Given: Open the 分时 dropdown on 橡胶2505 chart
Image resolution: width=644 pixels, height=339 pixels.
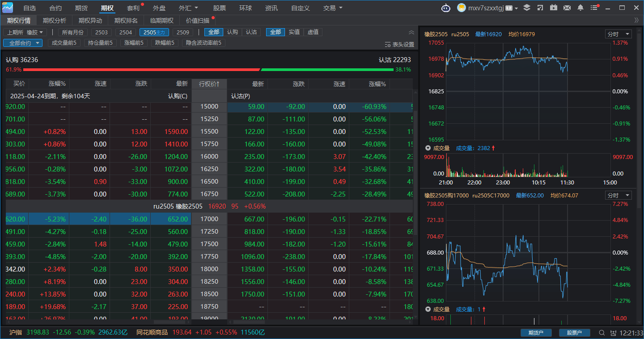Looking at the screenshot, I should point(618,34).
